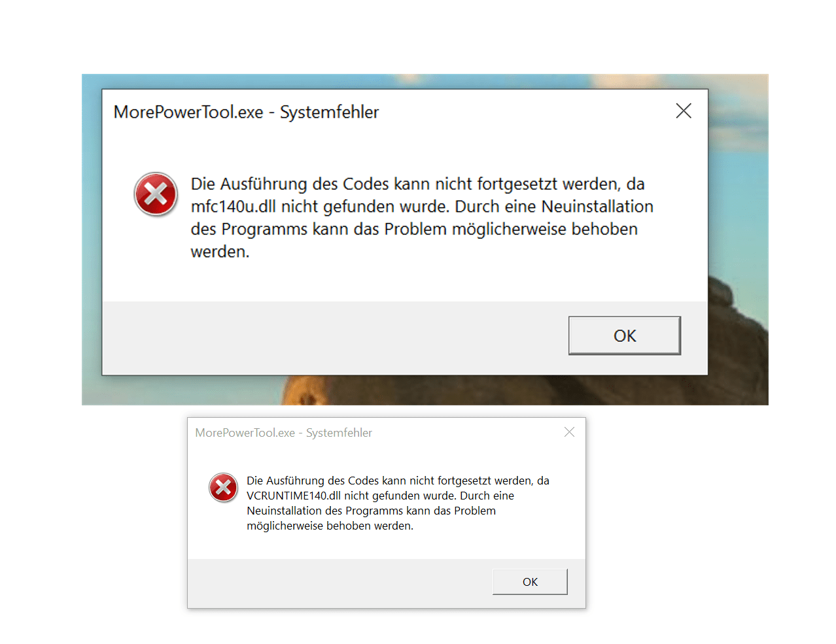This screenshot has width=836, height=644.
Task: Click the word Neuinstallation in the upper dialog
Action: point(597,207)
